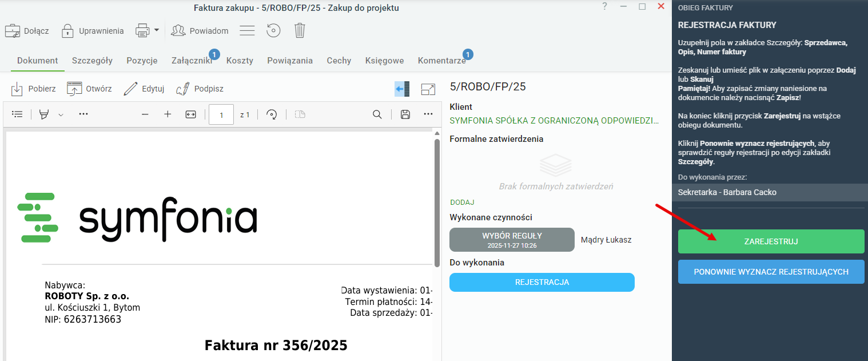Image resolution: width=868 pixels, height=361 pixels.
Task: Click ROBOTY Sp. z o.o. buyer name
Action: (x=87, y=296)
